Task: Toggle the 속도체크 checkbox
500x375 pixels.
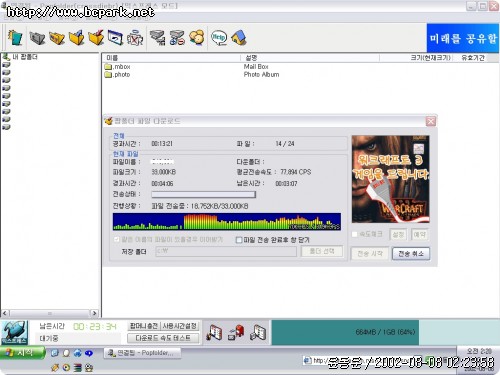Action: point(355,235)
